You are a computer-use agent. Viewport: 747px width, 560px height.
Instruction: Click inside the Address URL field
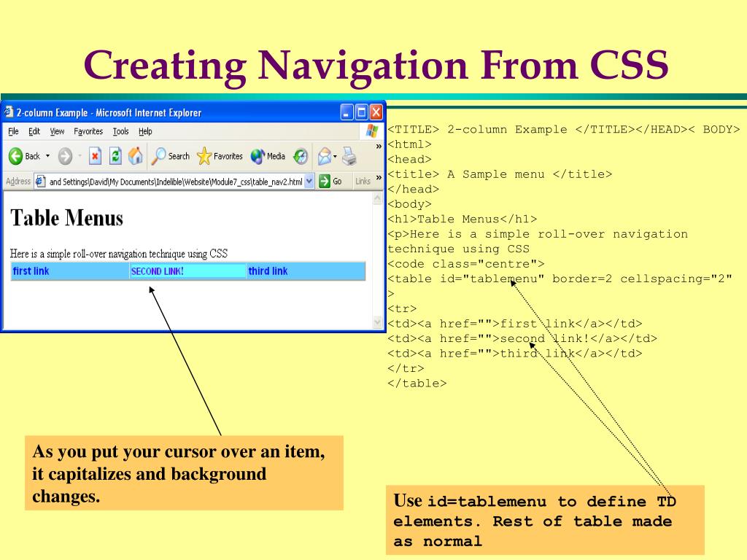175,182
